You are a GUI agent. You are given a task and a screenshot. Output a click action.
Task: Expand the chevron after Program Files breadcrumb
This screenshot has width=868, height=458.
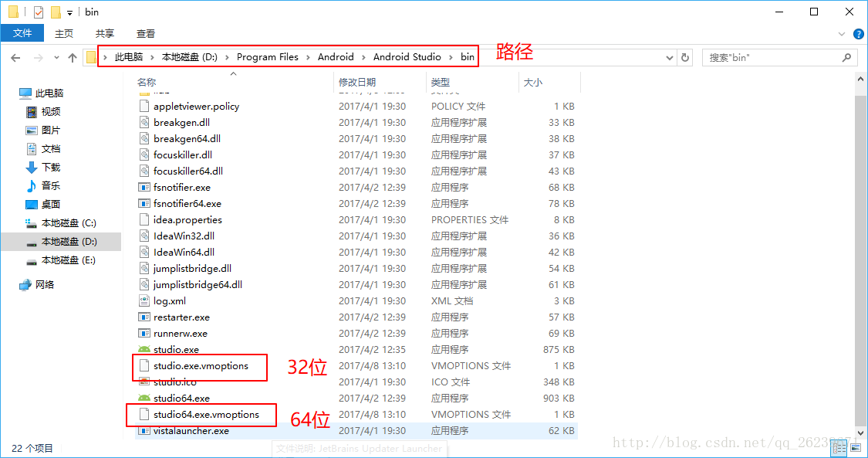click(x=309, y=57)
